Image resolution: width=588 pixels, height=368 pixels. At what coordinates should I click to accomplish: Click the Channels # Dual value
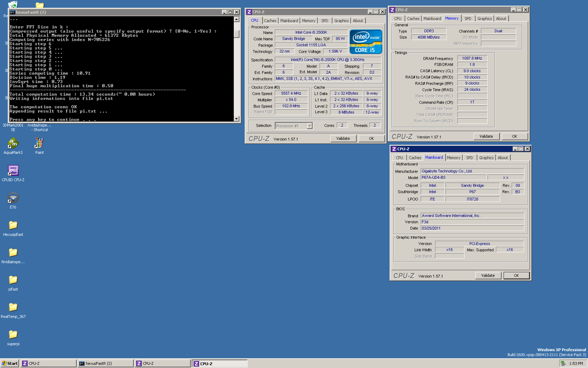[498, 31]
